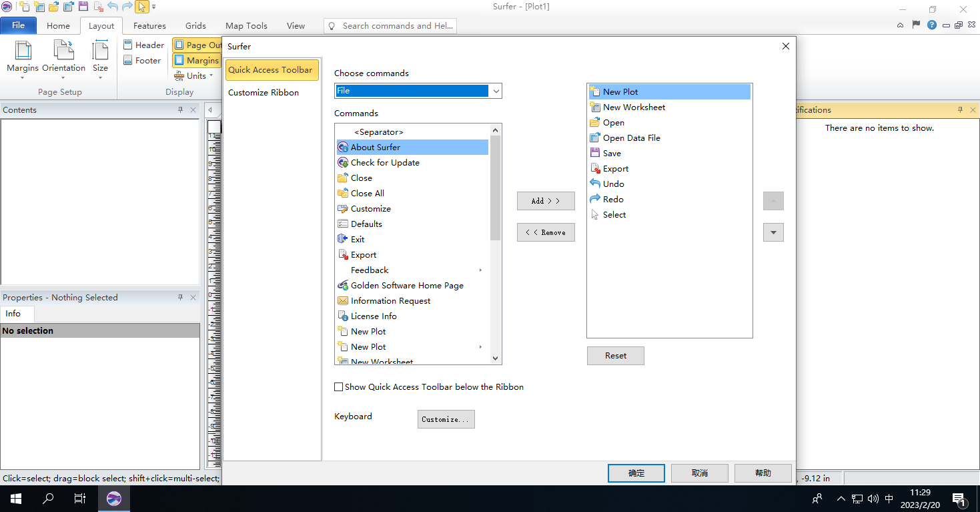Select Check for Update command
980x512 pixels.
click(x=412, y=162)
